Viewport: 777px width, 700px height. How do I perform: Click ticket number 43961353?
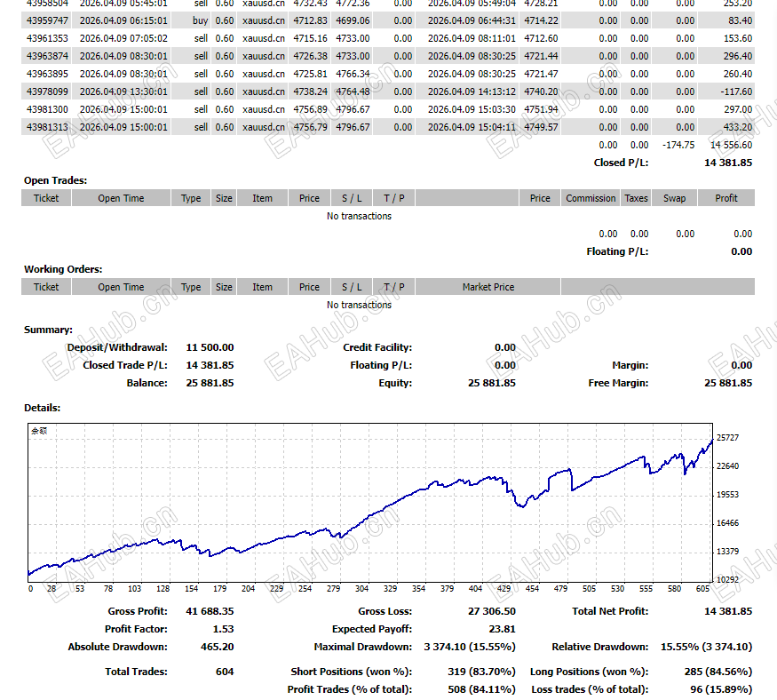[x=47, y=39]
